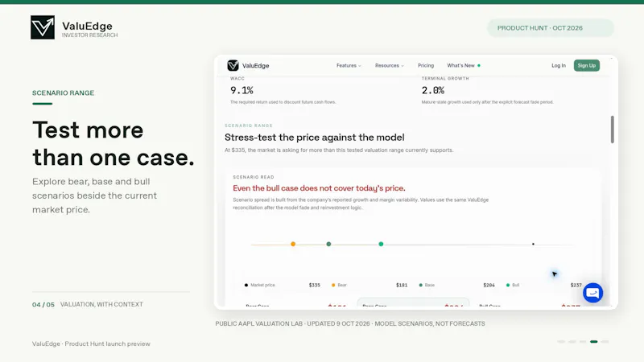Click the Product Hunt Oct 2026 badge

tap(551, 28)
